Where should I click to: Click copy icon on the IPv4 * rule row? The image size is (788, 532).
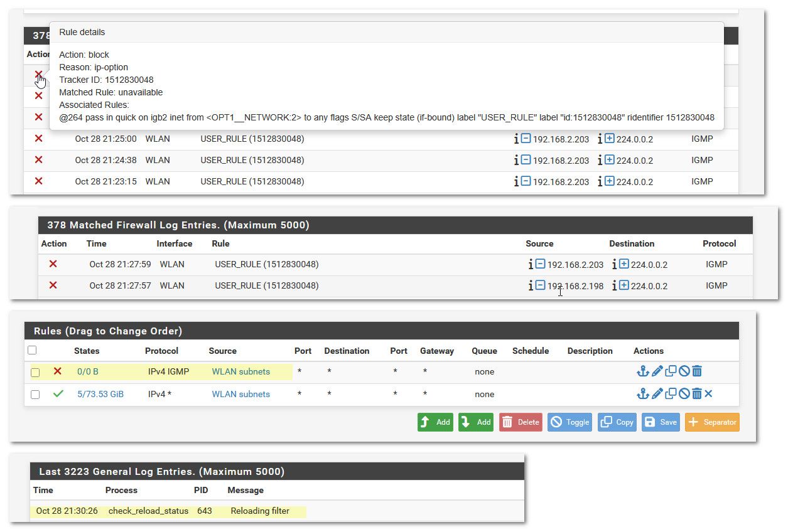(671, 394)
